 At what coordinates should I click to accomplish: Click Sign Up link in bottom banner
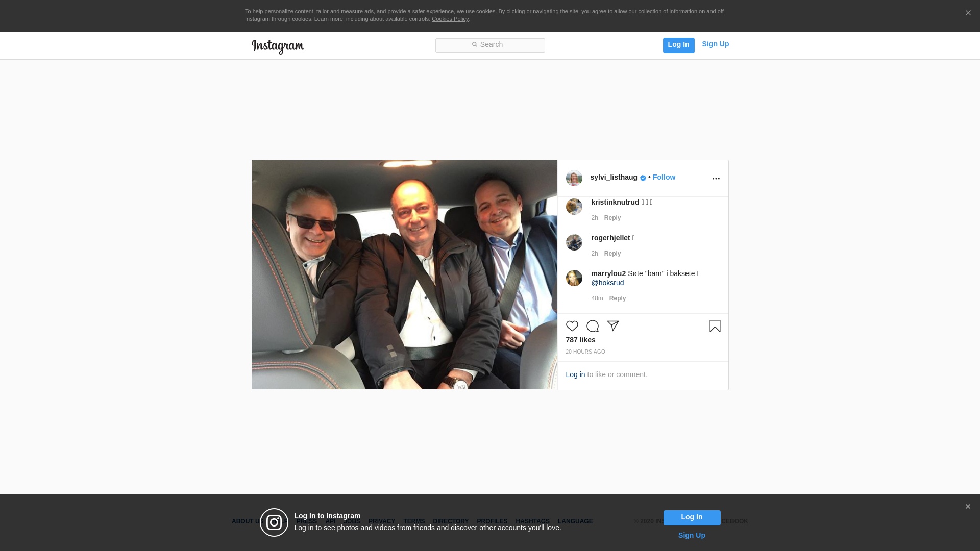[692, 535]
